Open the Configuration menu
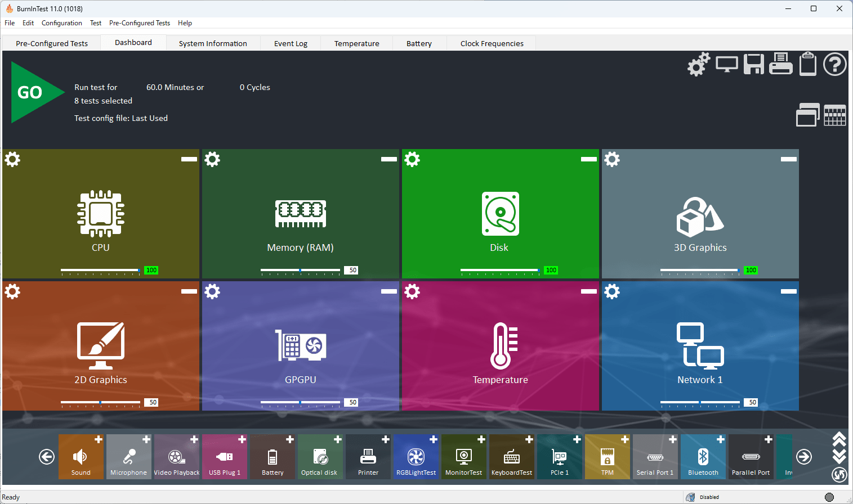This screenshot has height=504, width=853. (61, 23)
